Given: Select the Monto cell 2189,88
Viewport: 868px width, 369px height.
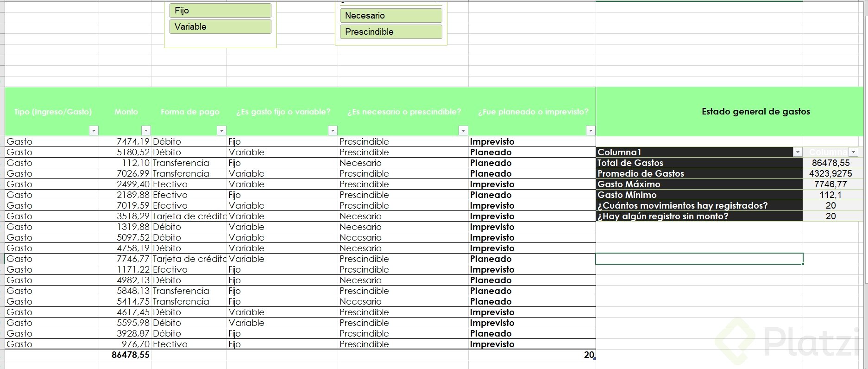Looking at the screenshot, I should (x=125, y=195).
